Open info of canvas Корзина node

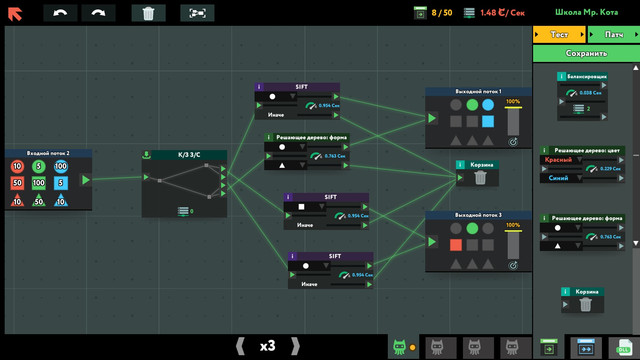460,164
